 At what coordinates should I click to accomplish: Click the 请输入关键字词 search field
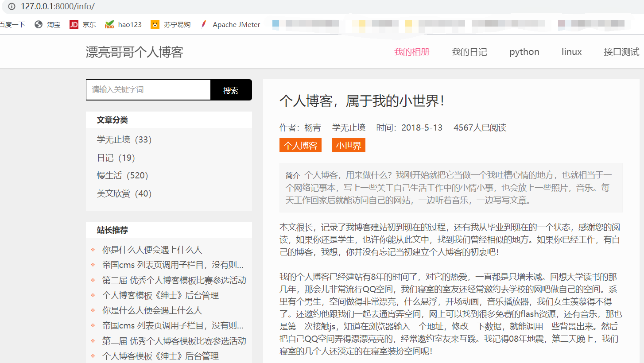coord(148,90)
